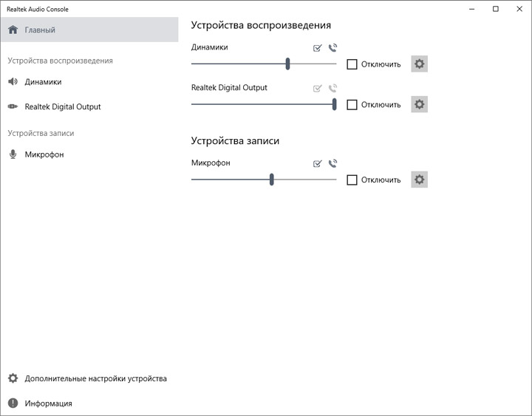Go to Главный home page
The image size is (532, 416).
point(40,30)
